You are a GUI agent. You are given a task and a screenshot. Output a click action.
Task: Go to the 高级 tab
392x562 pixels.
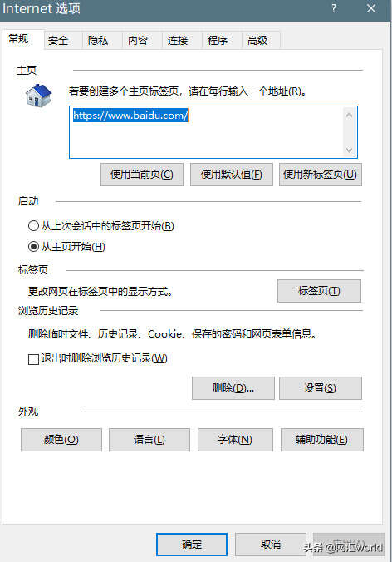point(257,41)
